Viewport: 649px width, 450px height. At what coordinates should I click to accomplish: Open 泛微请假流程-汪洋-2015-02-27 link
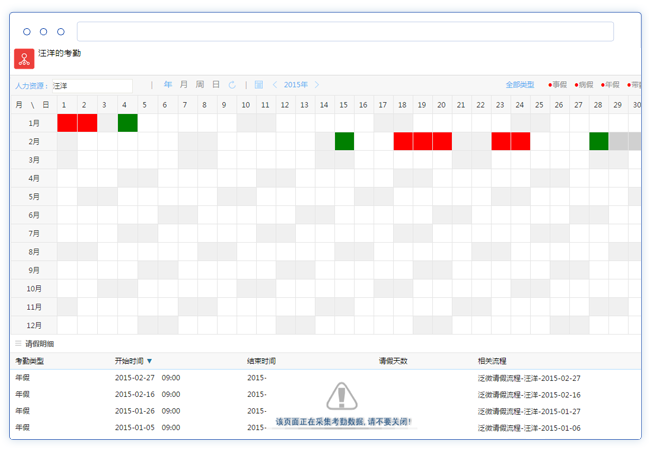[x=530, y=378]
